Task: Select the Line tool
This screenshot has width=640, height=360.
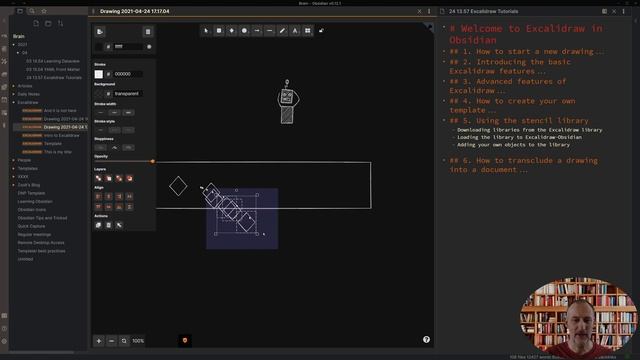Action: click(x=269, y=31)
